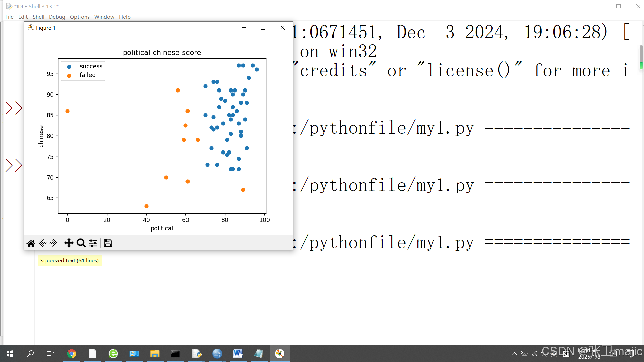Click the success legend entry
Screen dimensions: 644x362
tap(91, 66)
